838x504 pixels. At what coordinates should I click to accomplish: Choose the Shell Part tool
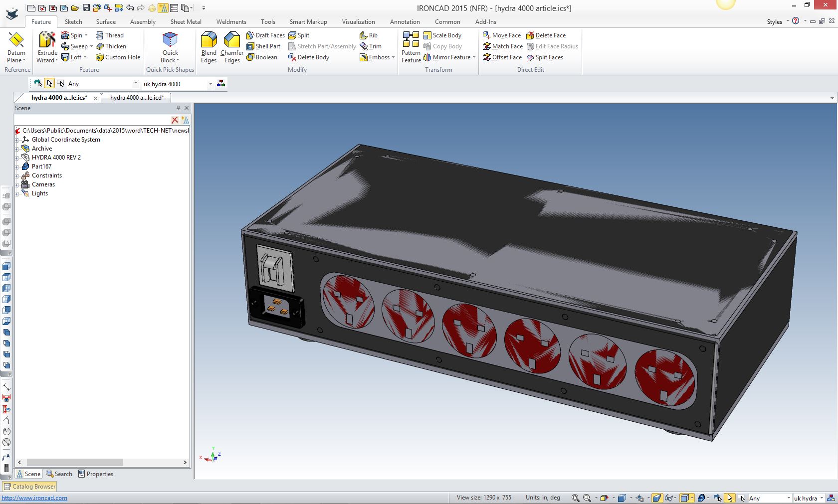click(x=263, y=46)
